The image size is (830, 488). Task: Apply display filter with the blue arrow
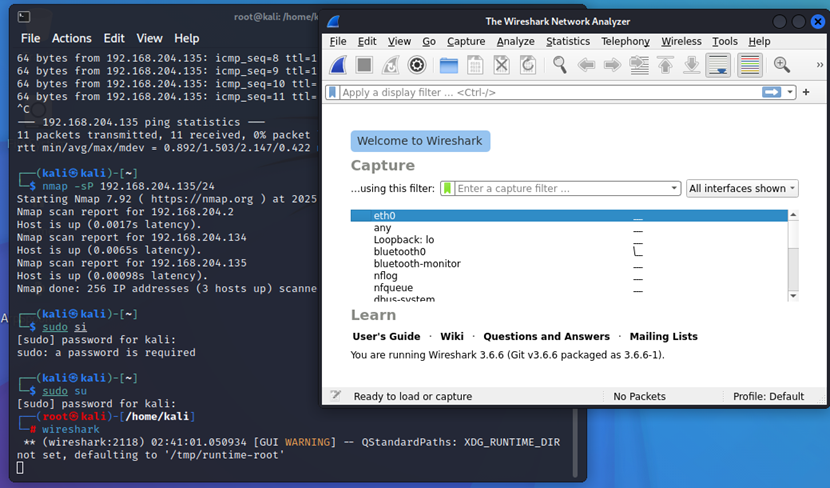point(772,92)
